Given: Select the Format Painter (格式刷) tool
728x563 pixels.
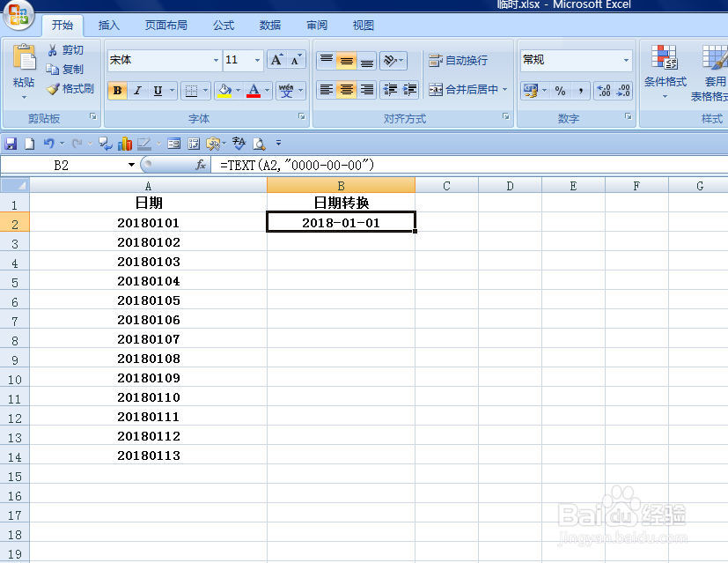Looking at the screenshot, I should 70,89.
